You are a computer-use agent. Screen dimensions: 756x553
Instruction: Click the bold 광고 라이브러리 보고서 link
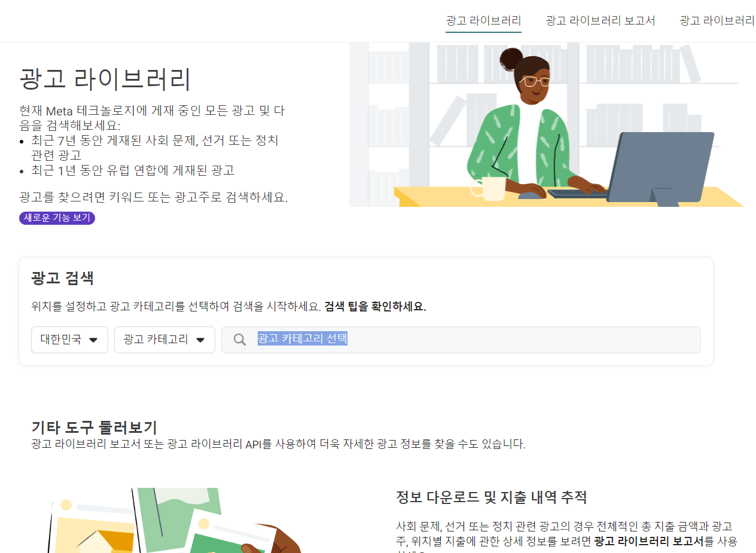(x=649, y=541)
